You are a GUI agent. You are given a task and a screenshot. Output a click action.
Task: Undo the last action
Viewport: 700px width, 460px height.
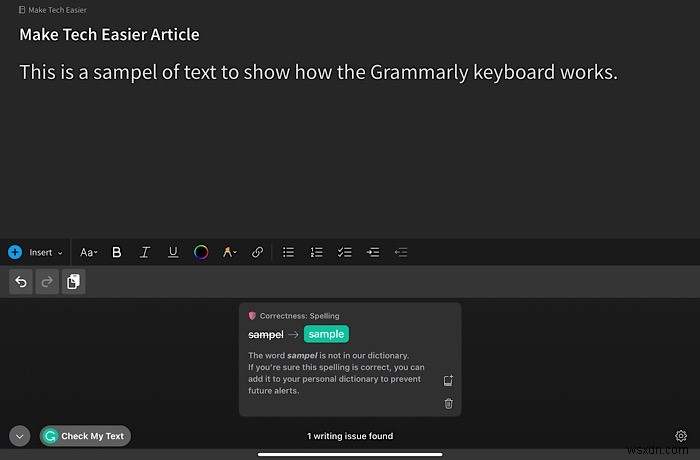pyautogui.click(x=21, y=282)
